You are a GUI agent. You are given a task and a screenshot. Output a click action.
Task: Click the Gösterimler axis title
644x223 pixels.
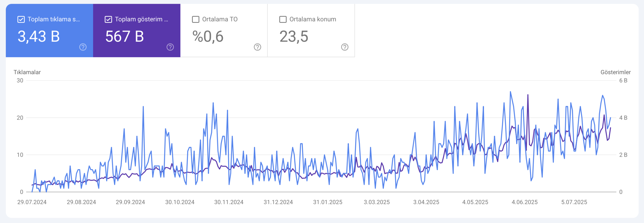coord(615,72)
